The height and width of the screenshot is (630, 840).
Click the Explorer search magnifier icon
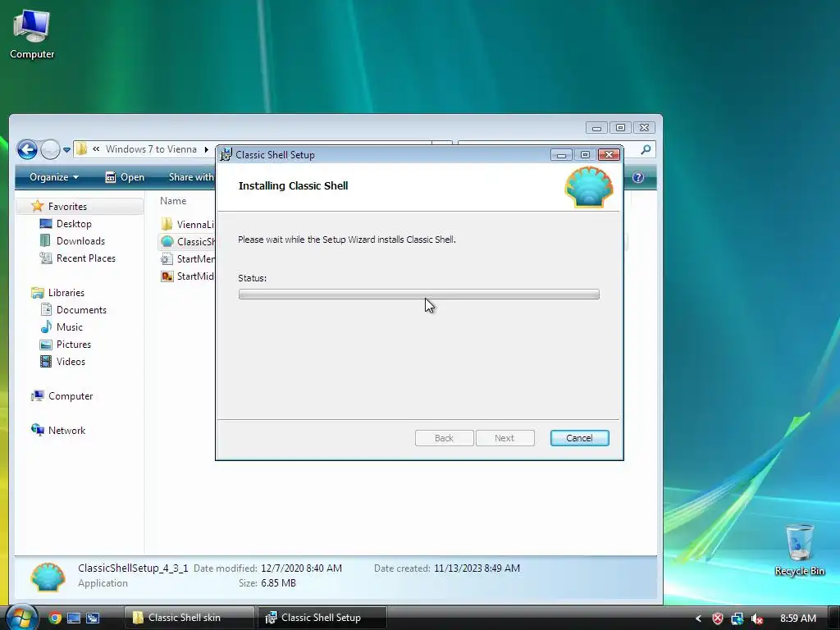(x=646, y=149)
